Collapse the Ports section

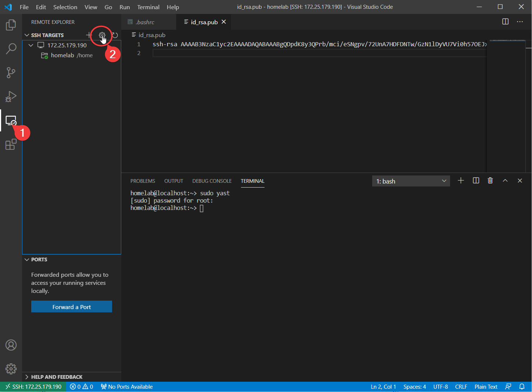tap(27, 259)
